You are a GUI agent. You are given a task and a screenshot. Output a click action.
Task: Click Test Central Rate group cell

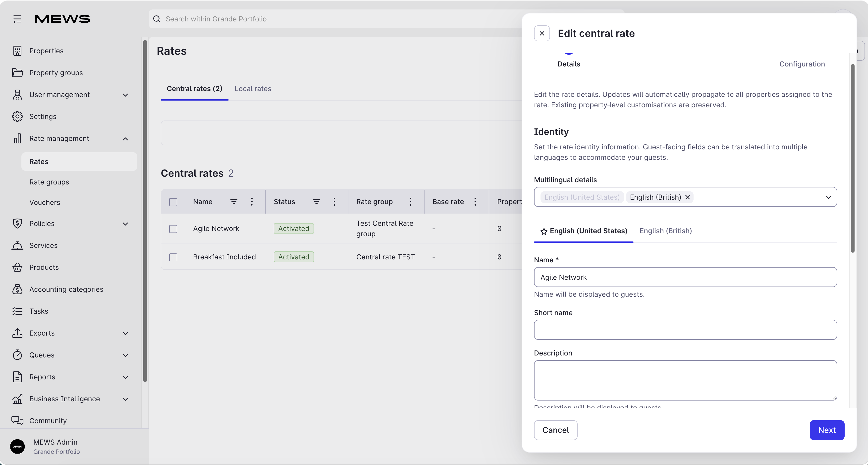[x=385, y=229]
